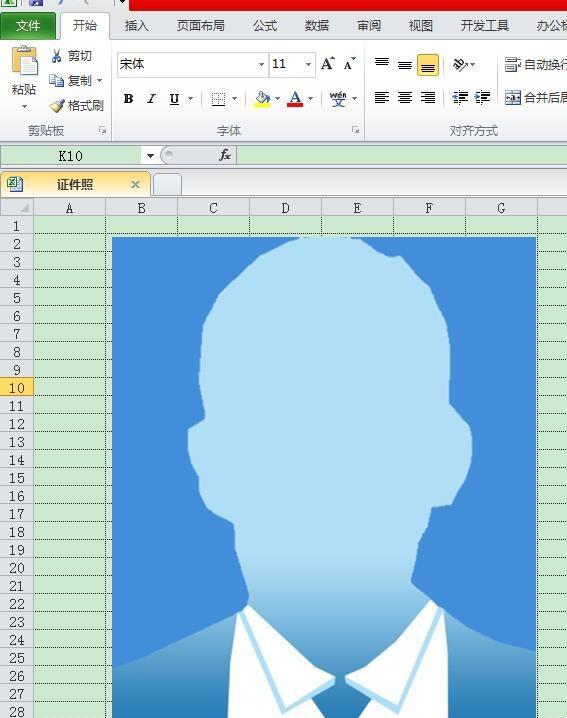
Task: Select column D header
Action: [285, 208]
